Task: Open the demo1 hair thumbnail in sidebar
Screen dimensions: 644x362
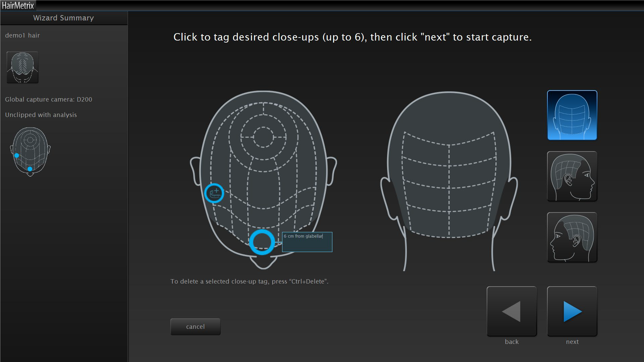Action: coord(22,67)
